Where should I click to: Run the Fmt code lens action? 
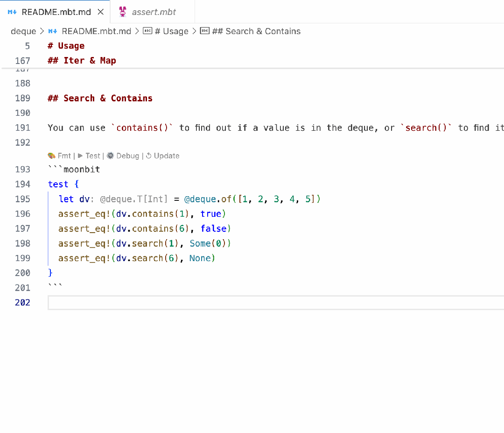click(64, 156)
